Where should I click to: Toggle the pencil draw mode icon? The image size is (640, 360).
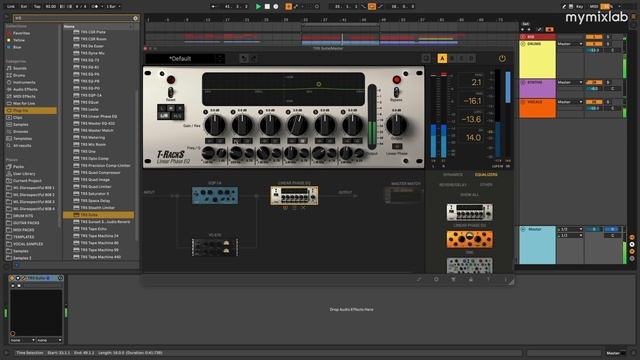coord(564,7)
